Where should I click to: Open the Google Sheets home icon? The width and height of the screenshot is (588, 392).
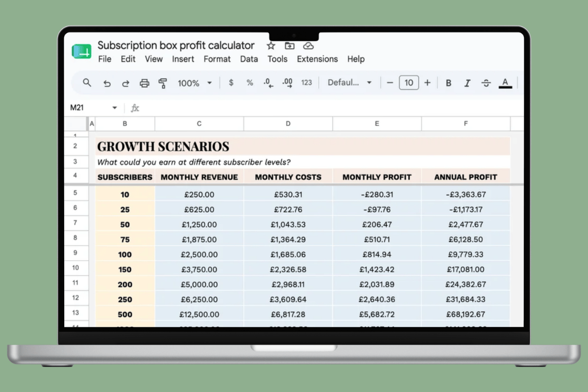(x=81, y=51)
